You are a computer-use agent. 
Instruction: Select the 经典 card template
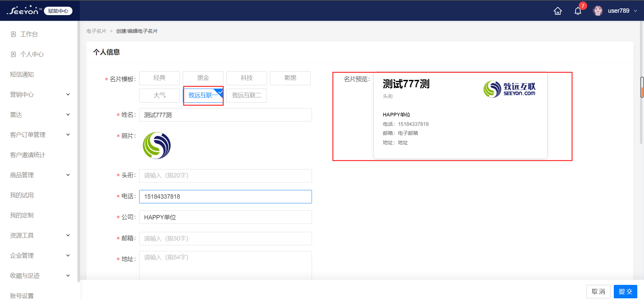(x=159, y=78)
